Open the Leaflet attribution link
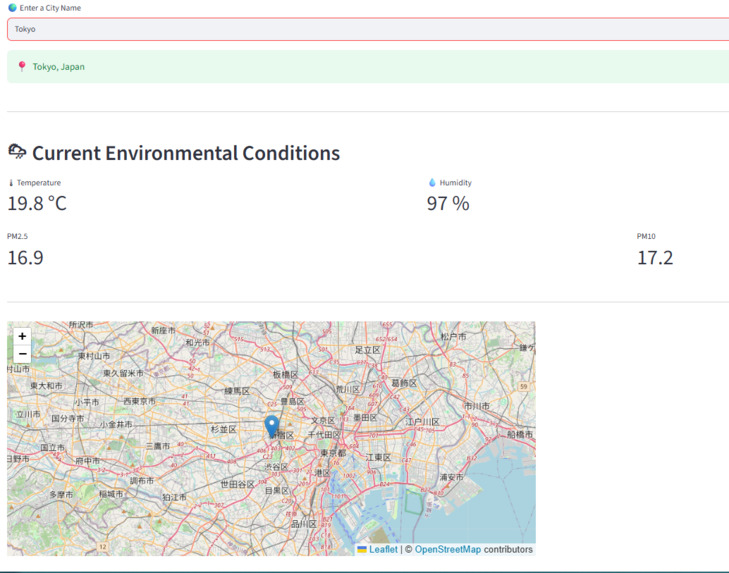 (x=383, y=549)
